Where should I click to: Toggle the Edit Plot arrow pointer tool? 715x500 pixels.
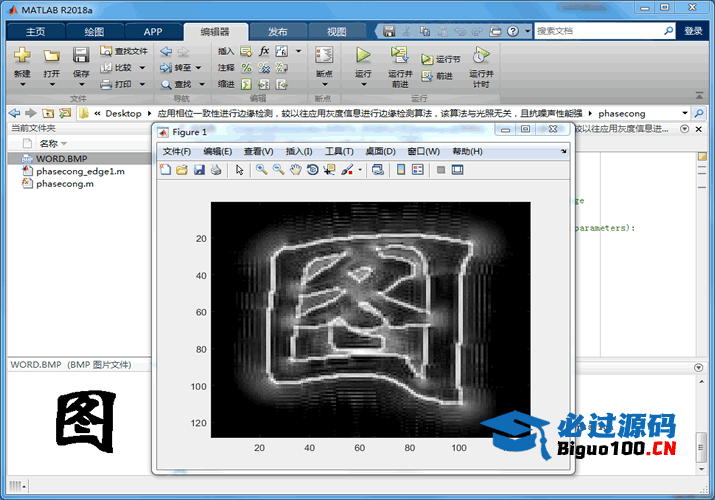pyautogui.click(x=239, y=170)
